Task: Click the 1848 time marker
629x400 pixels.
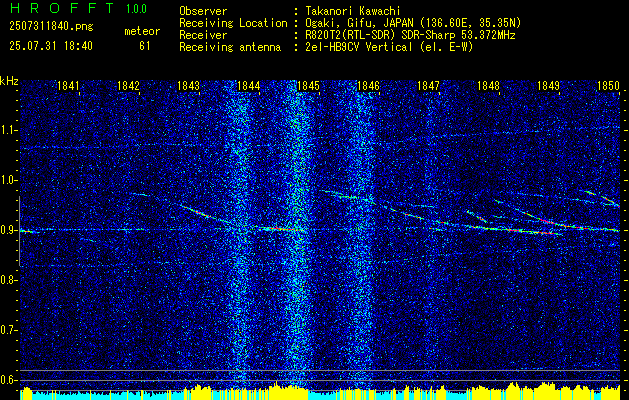Action: point(488,85)
